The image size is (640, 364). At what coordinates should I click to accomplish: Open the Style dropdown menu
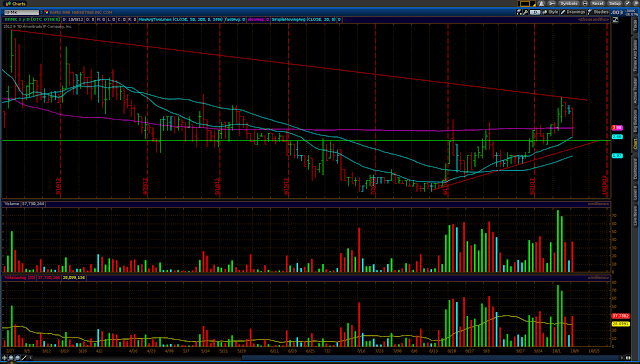click(549, 12)
